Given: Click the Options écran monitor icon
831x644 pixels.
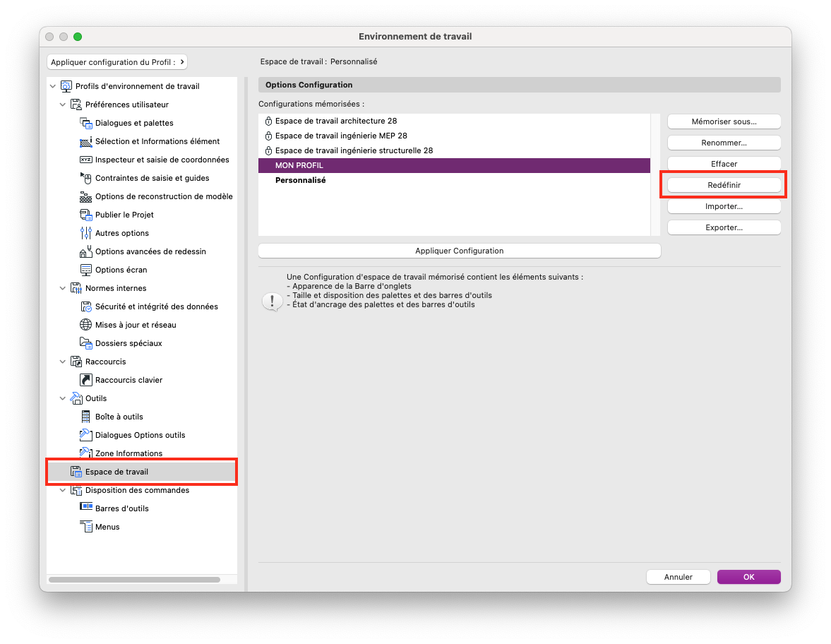Looking at the screenshot, I should (x=86, y=270).
